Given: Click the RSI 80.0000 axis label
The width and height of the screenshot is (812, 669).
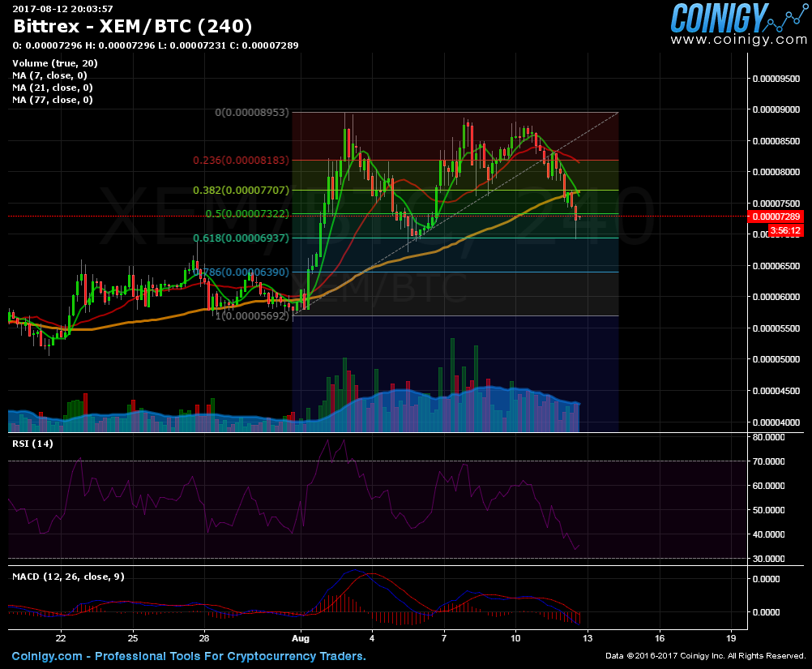Looking at the screenshot, I should [768, 437].
